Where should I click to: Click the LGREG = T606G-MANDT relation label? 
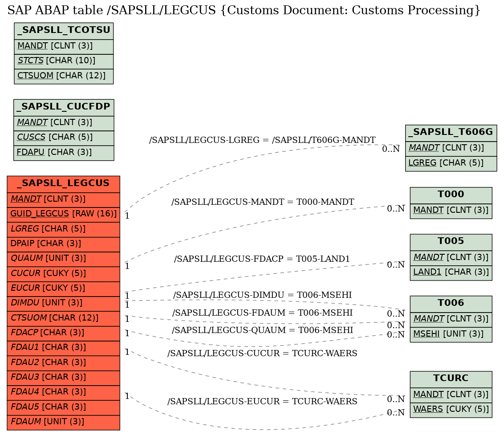click(x=262, y=140)
